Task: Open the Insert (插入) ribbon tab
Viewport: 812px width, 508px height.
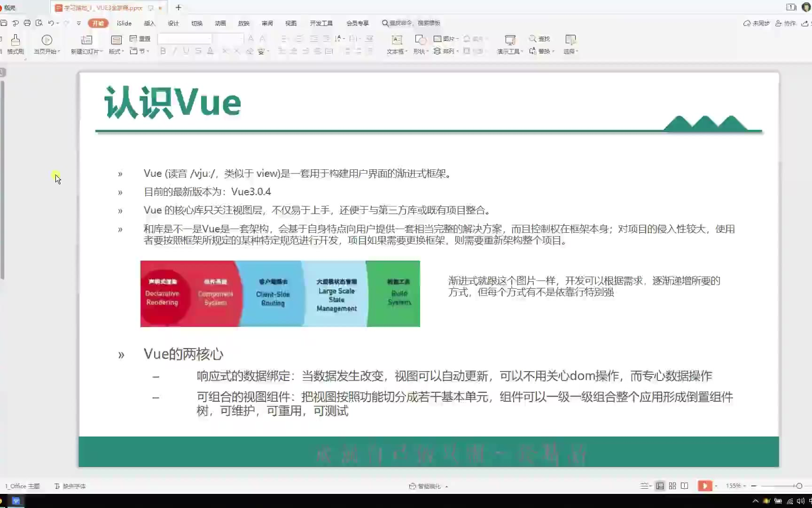Action: pyautogui.click(x=149, y=23)
